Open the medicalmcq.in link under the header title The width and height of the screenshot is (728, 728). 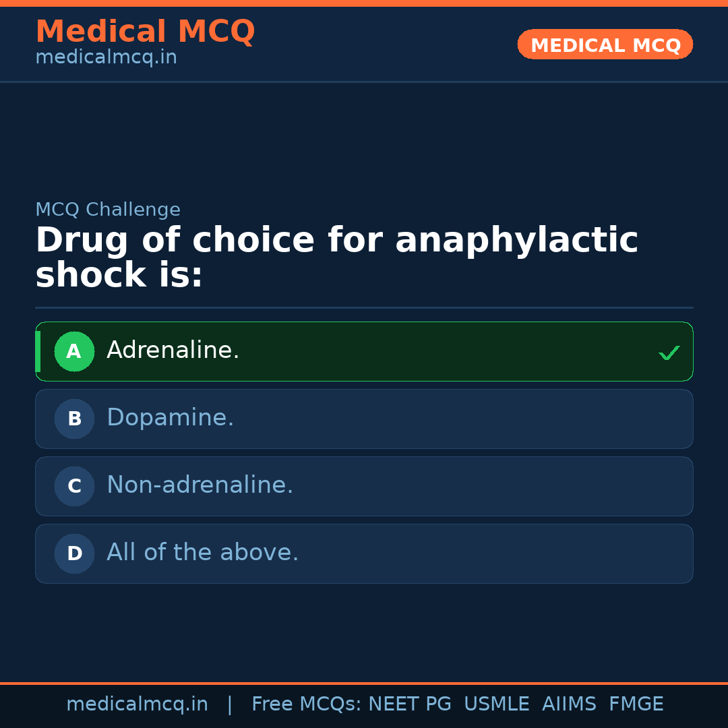coord(106,58)
